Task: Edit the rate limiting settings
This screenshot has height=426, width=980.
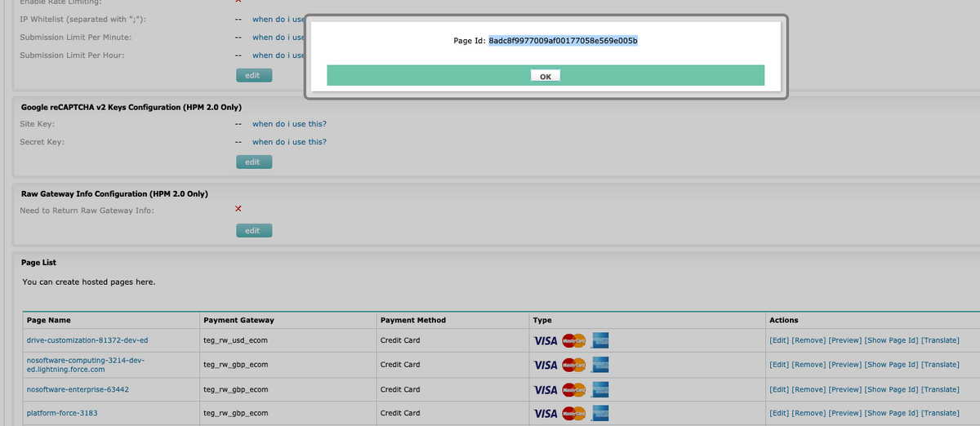Action: click(x=253, y=75)
